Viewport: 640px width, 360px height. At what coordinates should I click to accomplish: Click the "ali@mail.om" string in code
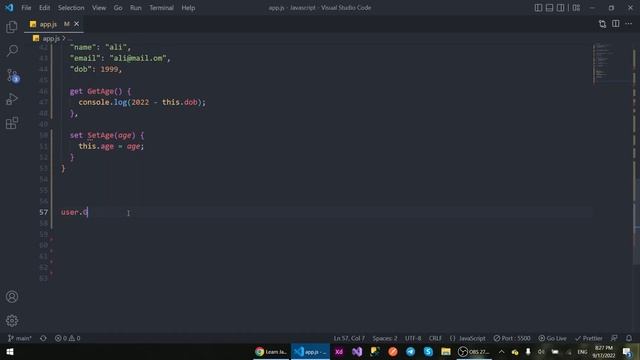click(x=138, y=58)
